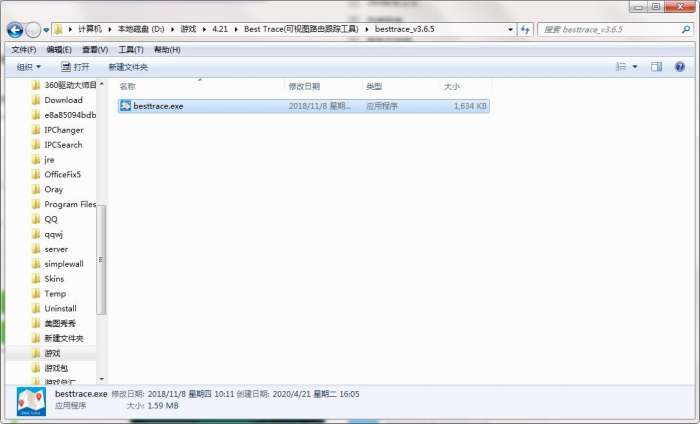Click the simplewall folder icon
Image resolution: width=700 pixels, height=424 pixels.
pos(36,264)
